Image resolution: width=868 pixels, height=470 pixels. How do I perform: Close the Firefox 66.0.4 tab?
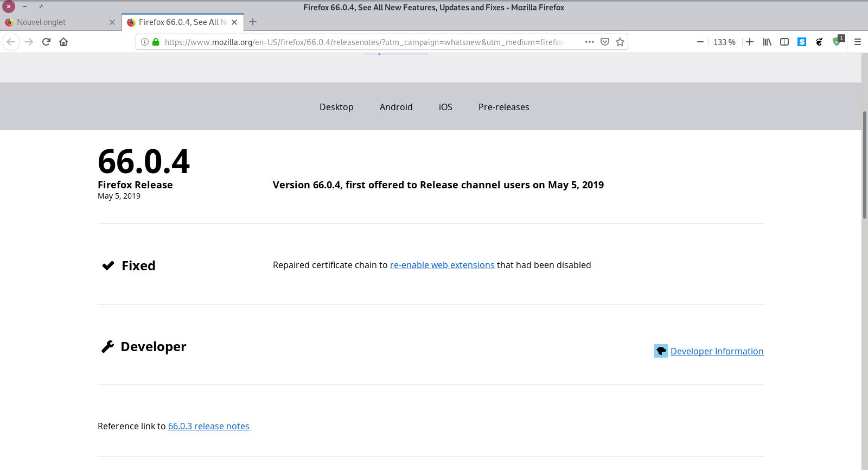tap(234, 22)
